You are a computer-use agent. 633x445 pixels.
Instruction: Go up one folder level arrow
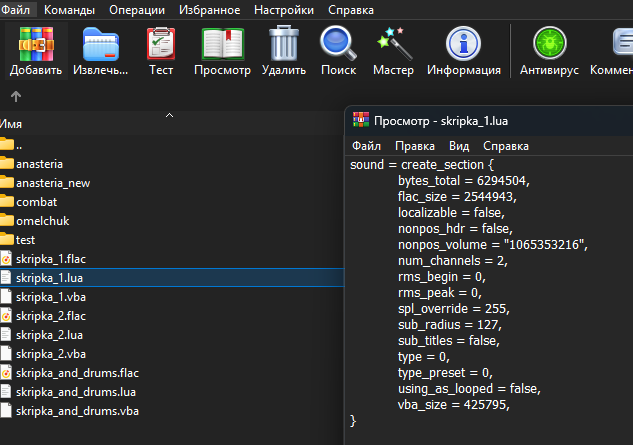click(x=16, y=96)
